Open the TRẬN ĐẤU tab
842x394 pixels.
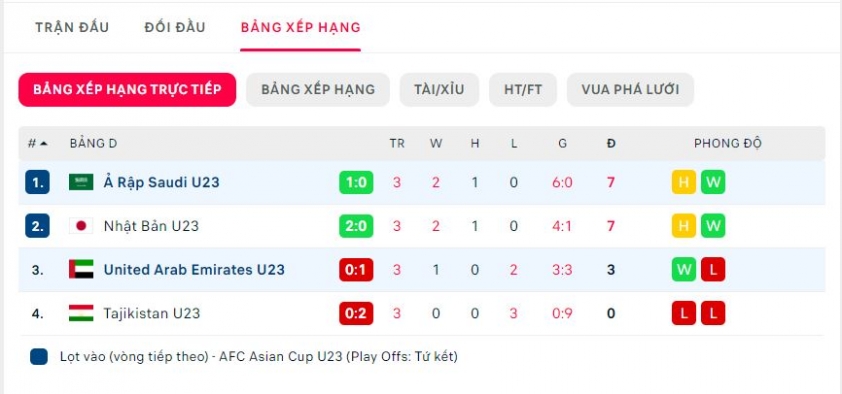(x=72, y=27)
